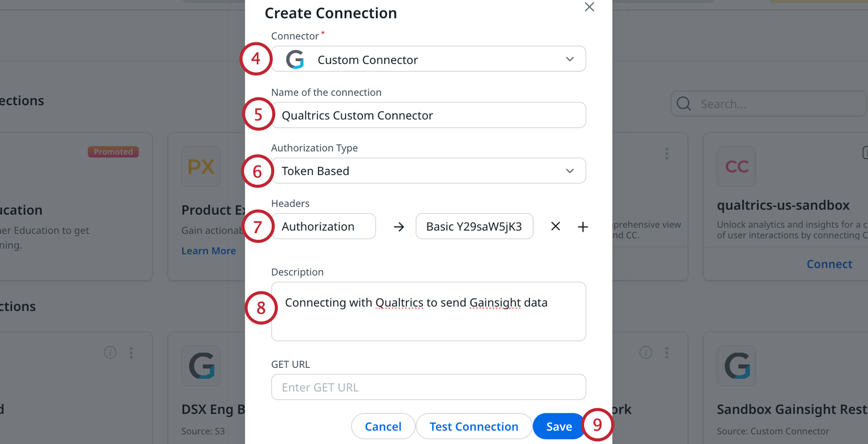This screenshot has width=868, height=444.
Task: Click the Name of the connection field
Action: [428, 115]
